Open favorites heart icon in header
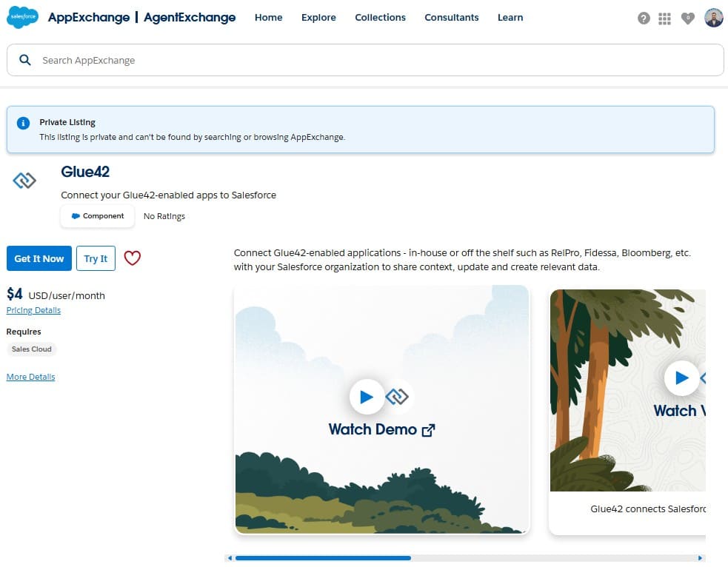The height and width of the screenshot is (567, 728). click(687, 18)
